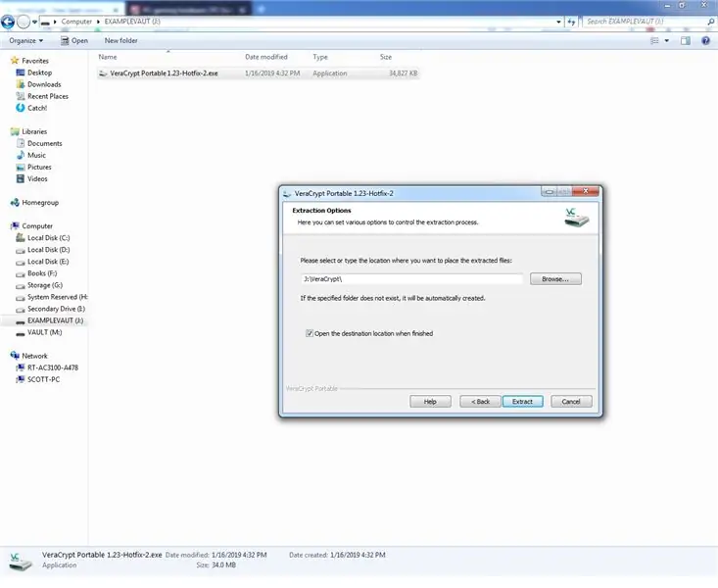Image resolution: width=718 pixels, height=588 pixels.
Task: Sort by the Type column header
Action: click(320, 57)
